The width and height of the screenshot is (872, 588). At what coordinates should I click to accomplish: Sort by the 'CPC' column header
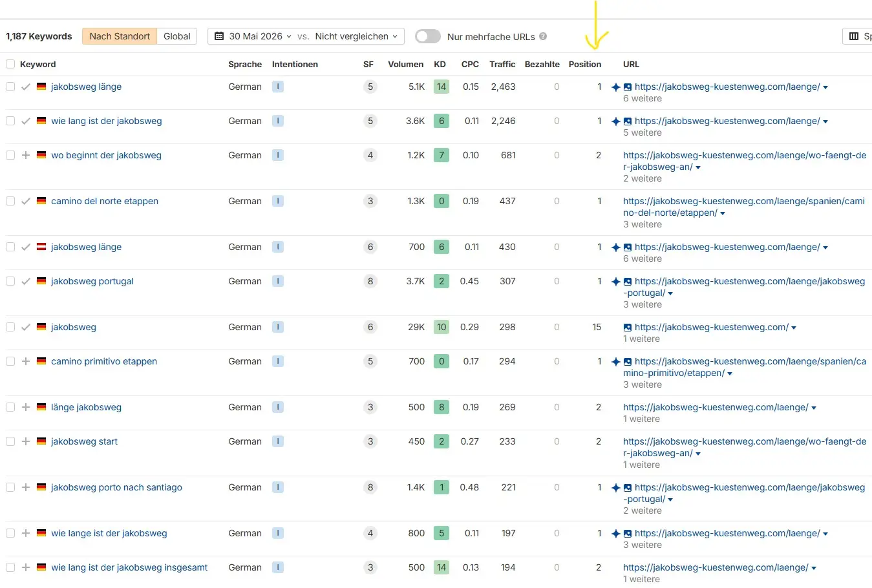(x=470, y=64)
